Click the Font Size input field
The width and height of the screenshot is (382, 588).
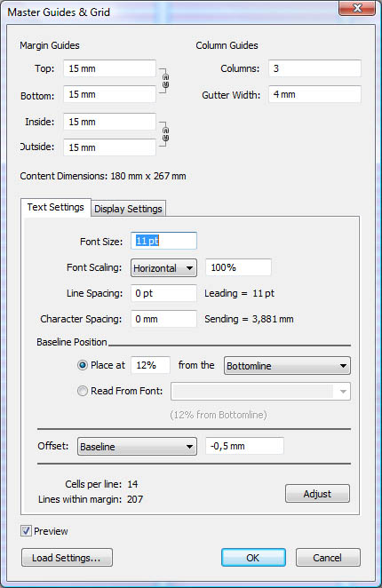pos(163,241)
